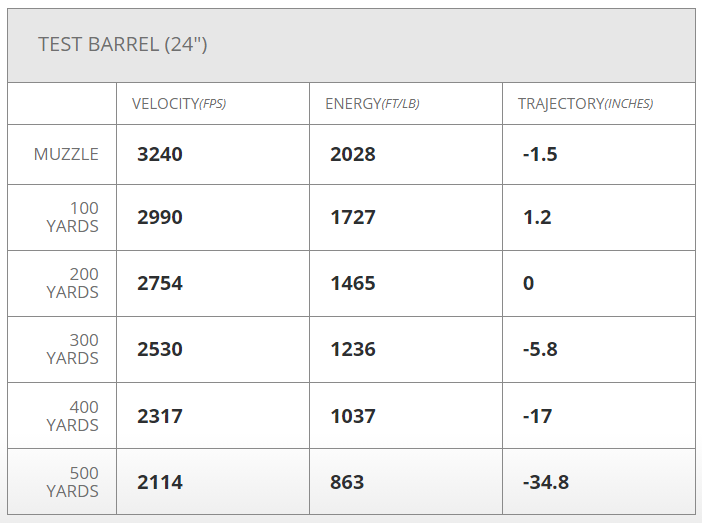702x523 pixels.
Task: Click energy value 1465 at 200 yards
Action: pyautogui.click(x=353, y=283)
